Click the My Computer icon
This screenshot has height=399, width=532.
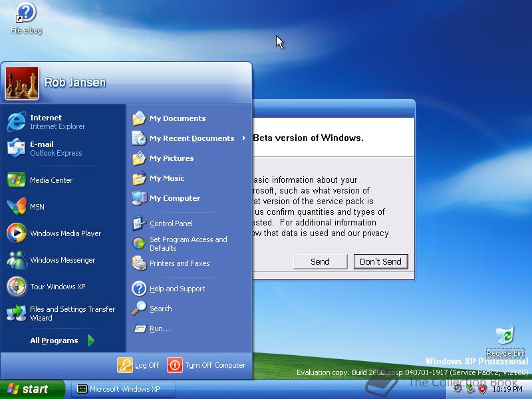click(139, 198)
